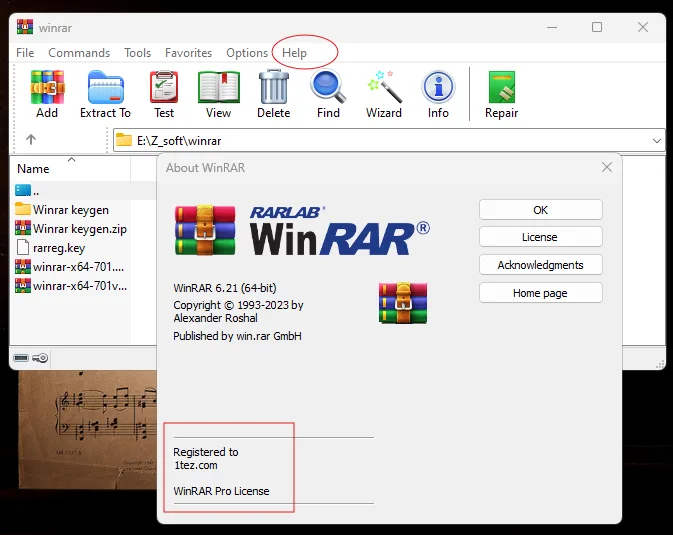Viewport: 673px width, 535px height.
Task: Click the small WinRAR books icon in About dialog
Action: tap(403, 303)
